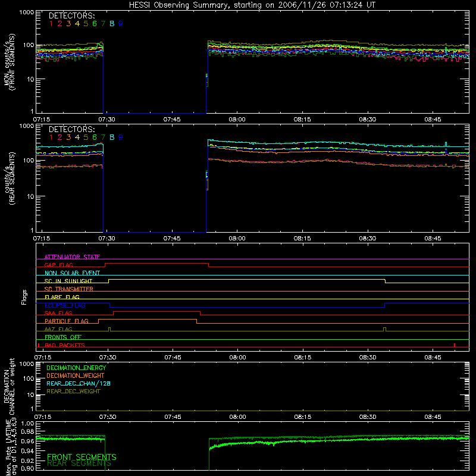Image resolution: width=476 pixels, height=476 pixels.
Task: Click the REAR_DEC_CHAN/128 legend entry
Action: tap(79, 384)
